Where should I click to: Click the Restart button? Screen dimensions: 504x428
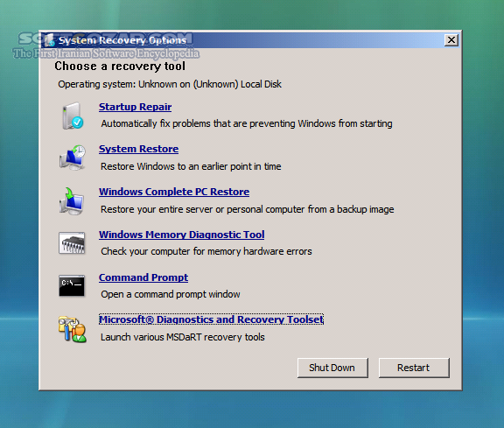414,368
